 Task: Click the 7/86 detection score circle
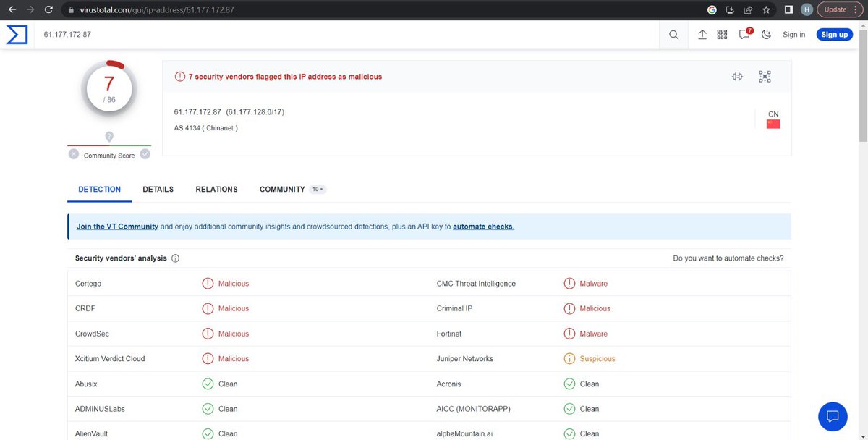[x=109, y=89]
